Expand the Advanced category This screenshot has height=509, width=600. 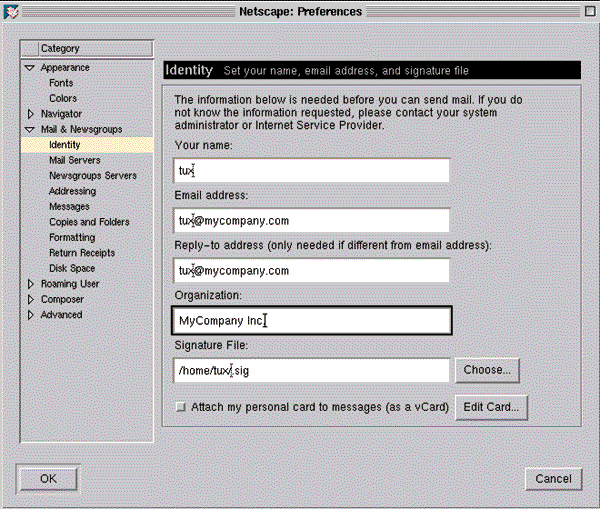[31, 315]
